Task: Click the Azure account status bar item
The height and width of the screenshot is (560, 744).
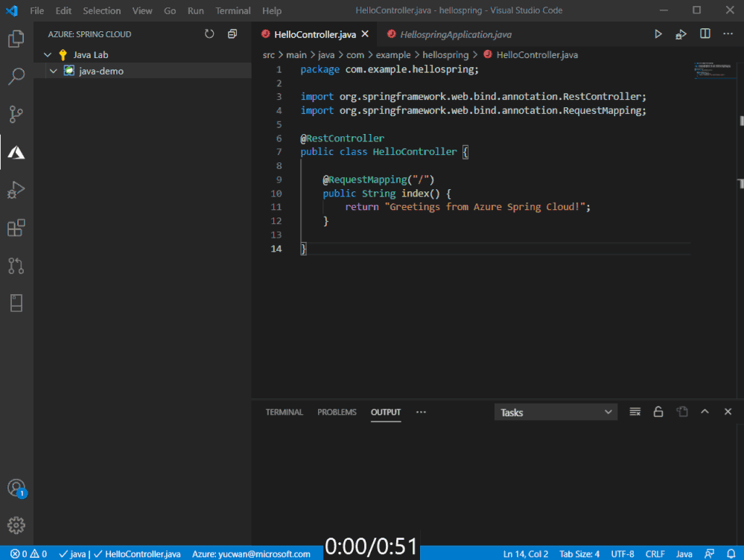Action: 251,554
